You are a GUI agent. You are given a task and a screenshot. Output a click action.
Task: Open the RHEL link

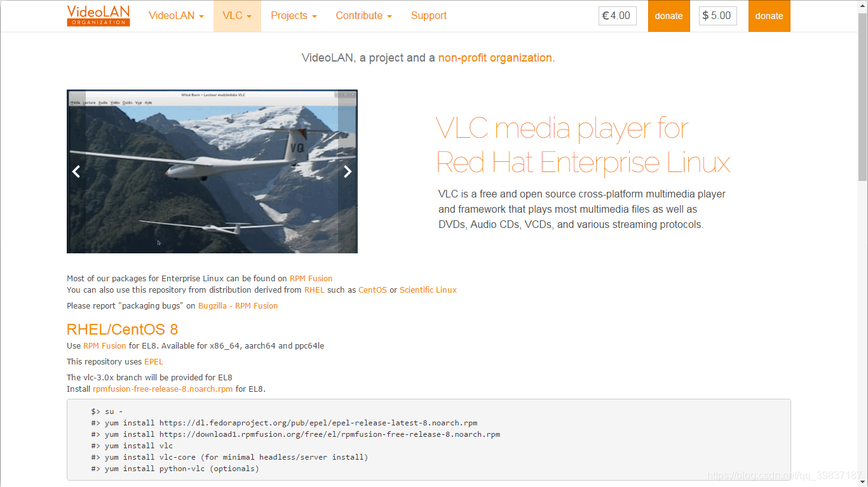[x=314, y=290]
